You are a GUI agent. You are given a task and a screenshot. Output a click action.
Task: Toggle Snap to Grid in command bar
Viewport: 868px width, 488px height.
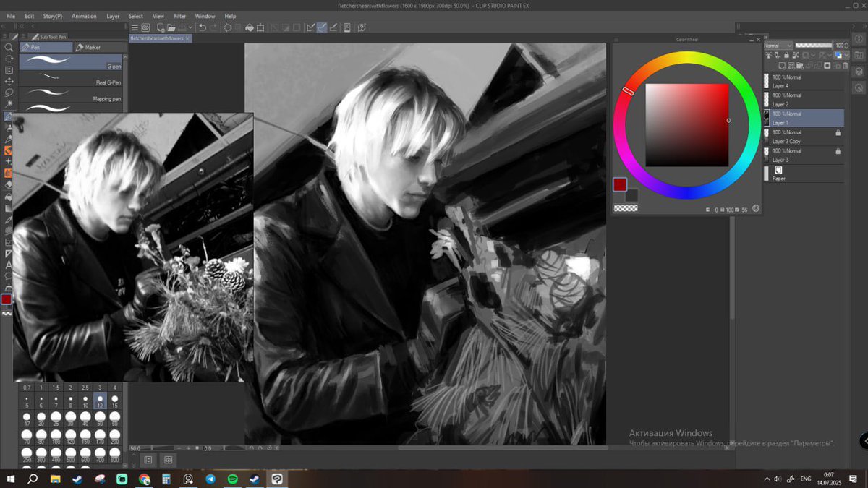point(334,27)
